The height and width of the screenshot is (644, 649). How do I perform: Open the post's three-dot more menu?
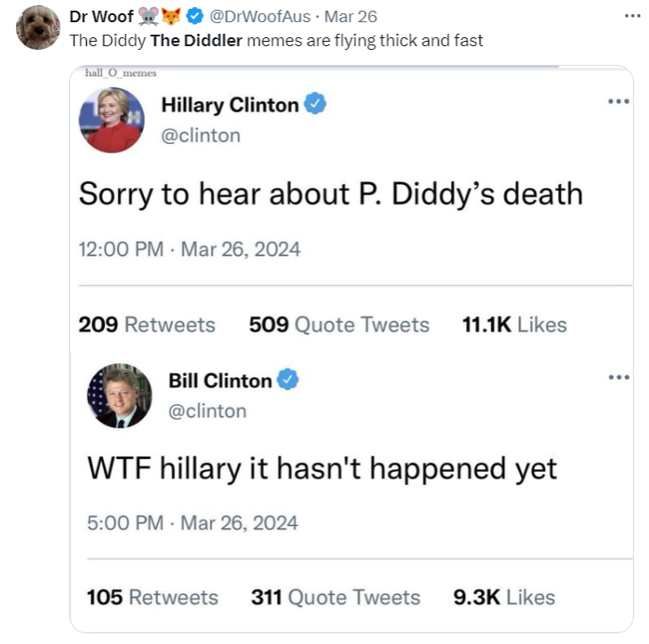click(632, 16)
